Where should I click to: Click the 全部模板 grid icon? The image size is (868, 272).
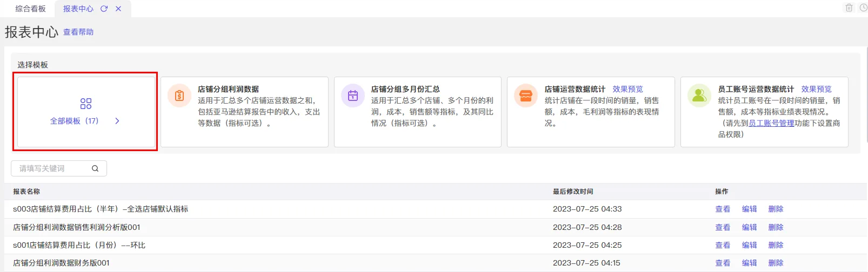(86, 104)
